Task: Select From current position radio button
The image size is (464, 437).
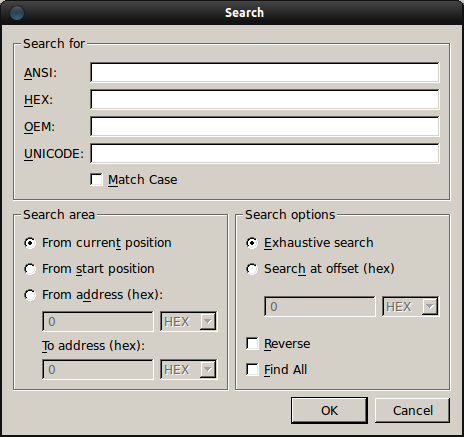Action: click(x=30, y=243)
